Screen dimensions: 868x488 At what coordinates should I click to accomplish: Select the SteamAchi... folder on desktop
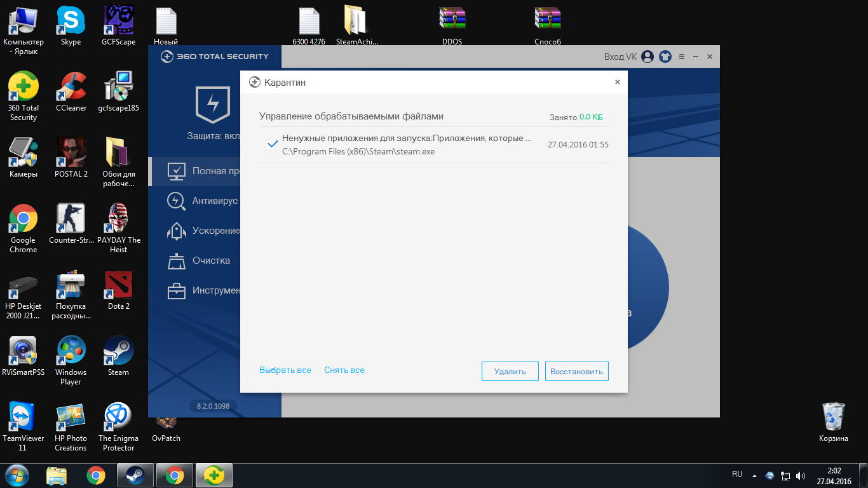[x=356, y=25]
